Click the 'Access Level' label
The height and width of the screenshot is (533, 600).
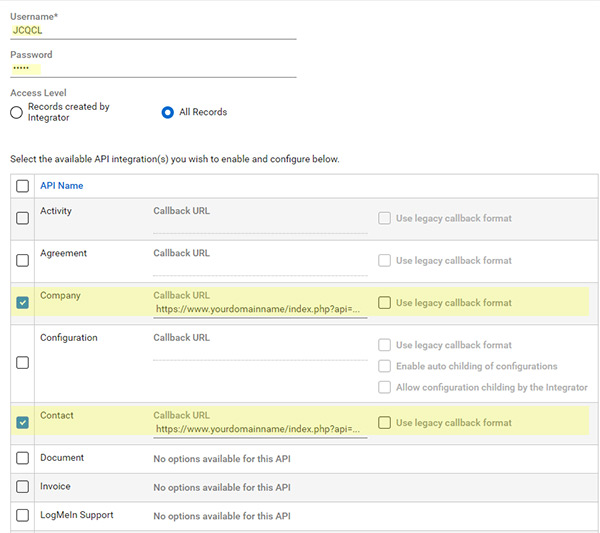(38, 93)
